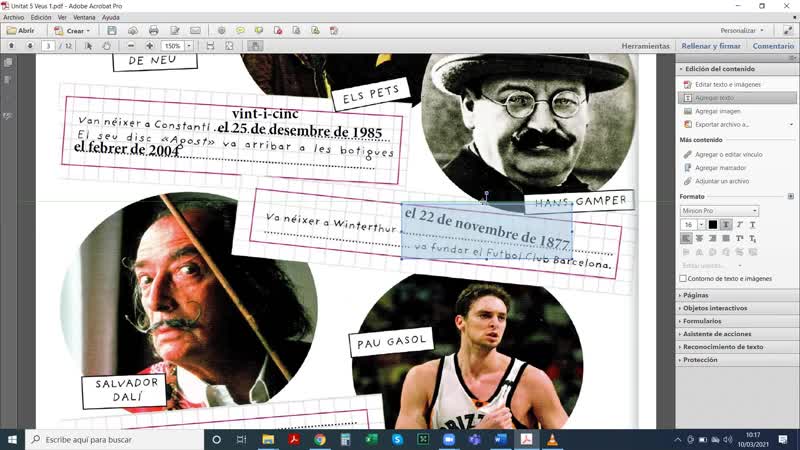Click the email envelope toolbar icon
Image resolution: width=800 pixels, height=450 pixels.
[x=196, y=30]
